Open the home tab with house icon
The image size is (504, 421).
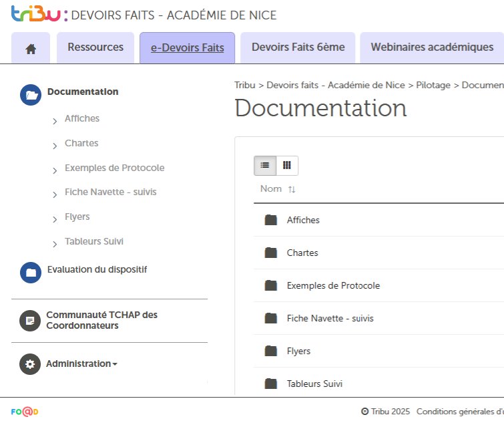coord(31,48)
